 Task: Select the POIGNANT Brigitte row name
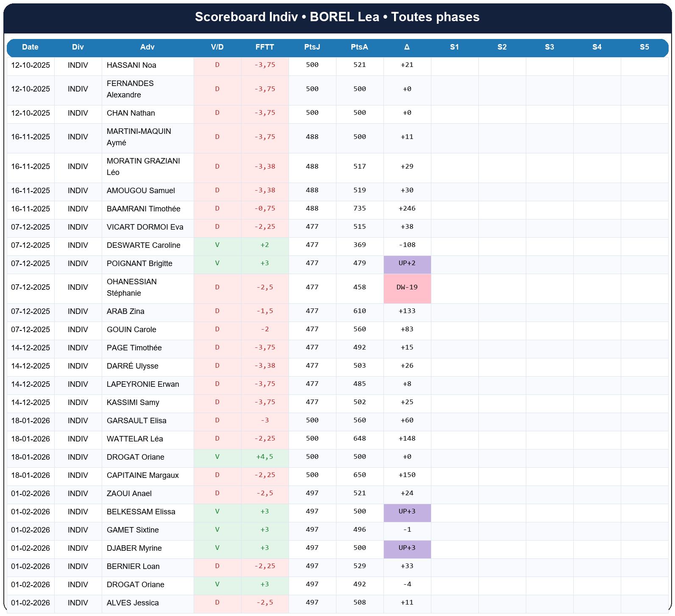click(x=139, y=264)
